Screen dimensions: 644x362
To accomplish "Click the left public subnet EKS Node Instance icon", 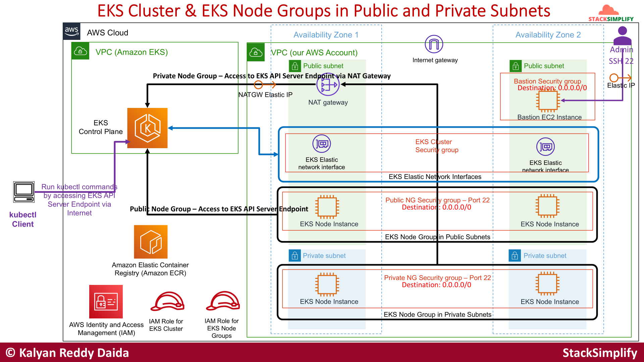I will [327, 206].
